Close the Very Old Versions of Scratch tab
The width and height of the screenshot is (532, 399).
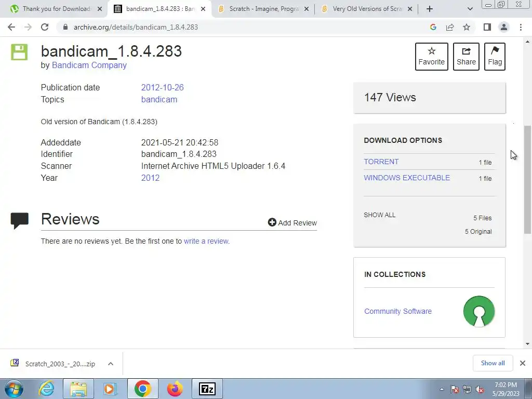point(410,9)
